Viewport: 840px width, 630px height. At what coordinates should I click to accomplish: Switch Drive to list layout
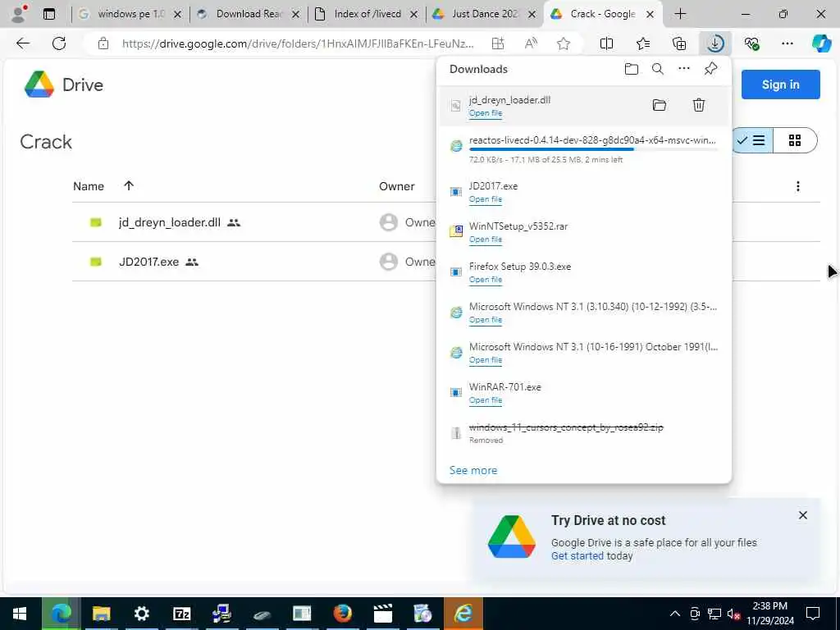[x=751, y=140]
